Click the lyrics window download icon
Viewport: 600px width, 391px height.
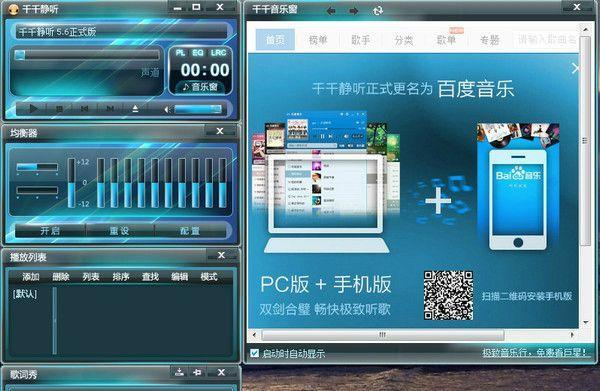(x=179, y=372)
